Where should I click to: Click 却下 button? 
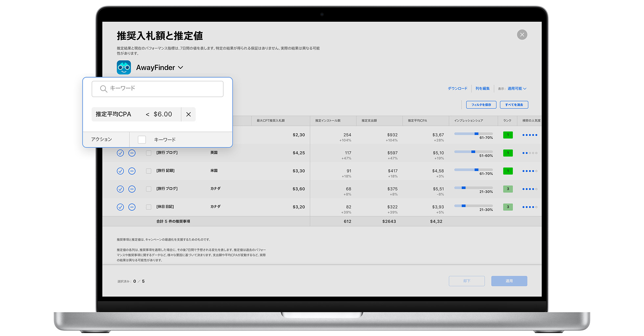pos(467,281)
